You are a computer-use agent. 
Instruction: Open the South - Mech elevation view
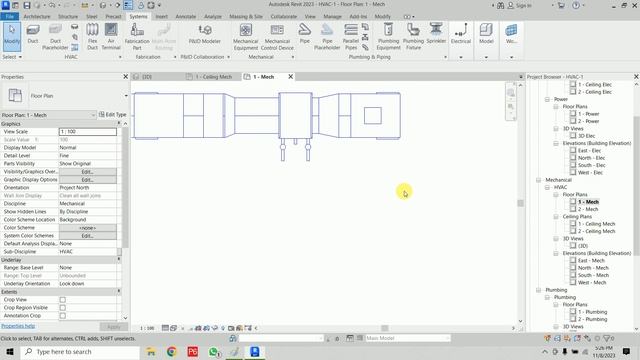point(593,276)
